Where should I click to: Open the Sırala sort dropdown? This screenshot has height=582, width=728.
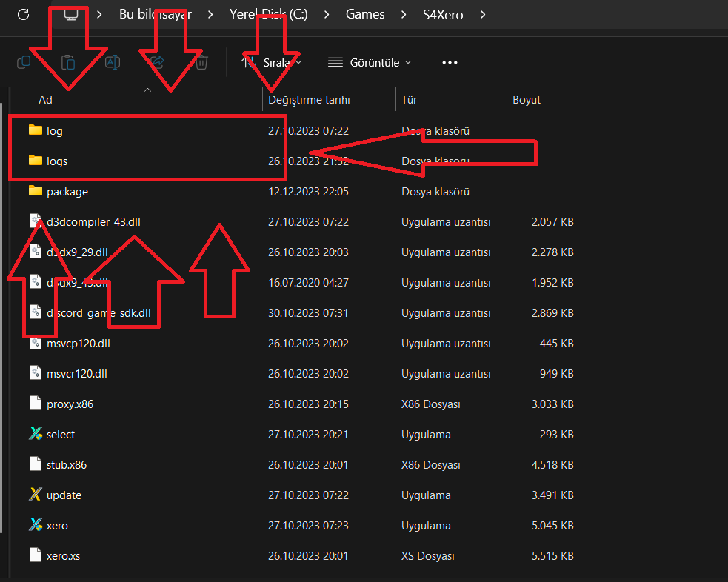(272, 63)
